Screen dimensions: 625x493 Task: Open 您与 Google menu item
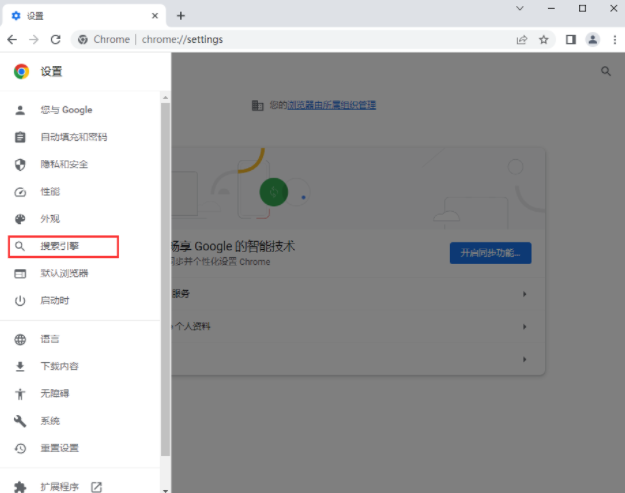click(80, 110)
